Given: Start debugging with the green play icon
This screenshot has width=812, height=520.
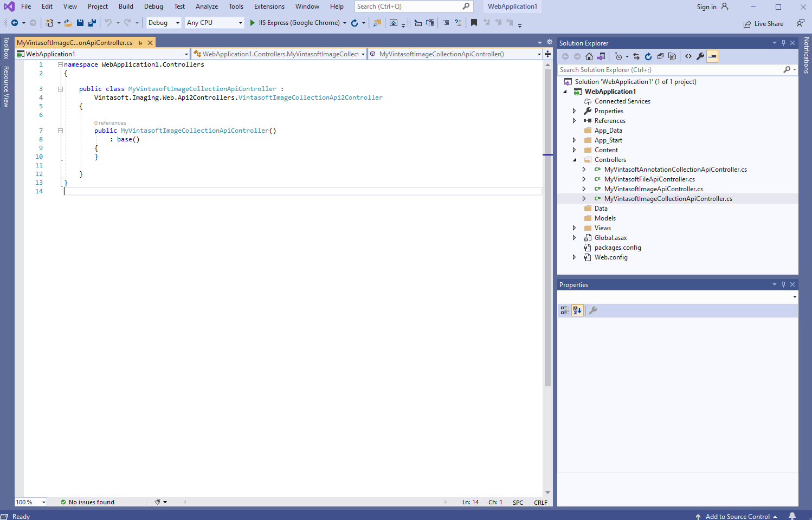Looking at the screenshot, I should point(253,23).
